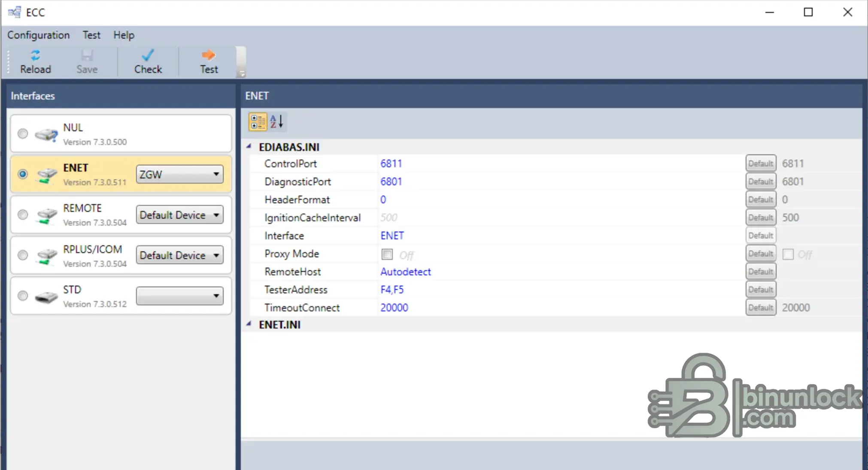Viewport: 868px width, 470px height.
Task: Collapse the EDIABAS.INI section
Action: 249,147
